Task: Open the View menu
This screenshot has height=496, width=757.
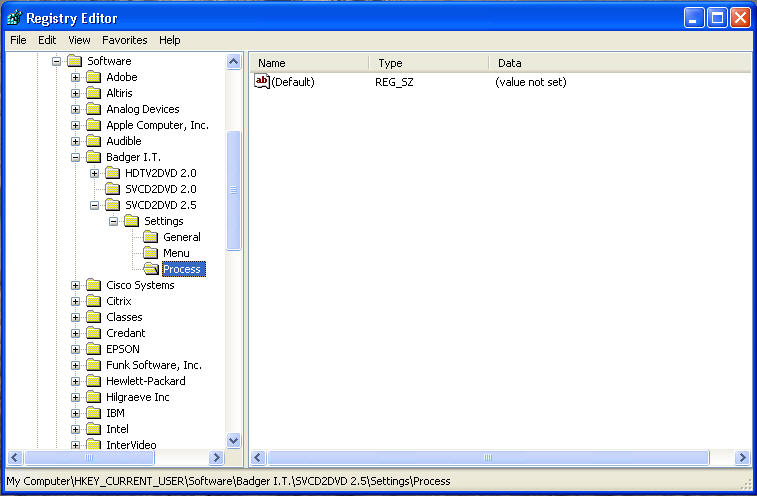Action: tap(79, 40)
